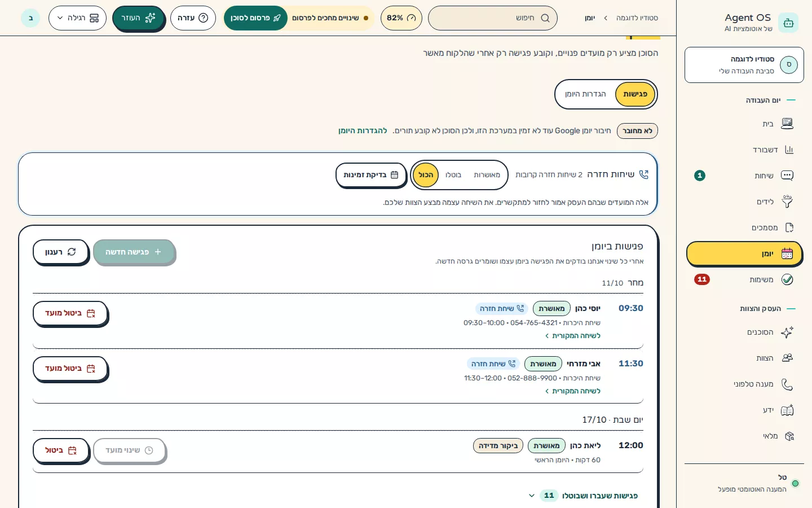This screenshot has height=508, width=812.
Task: Open the משימות checkmark icon
Action: (787, 279)
